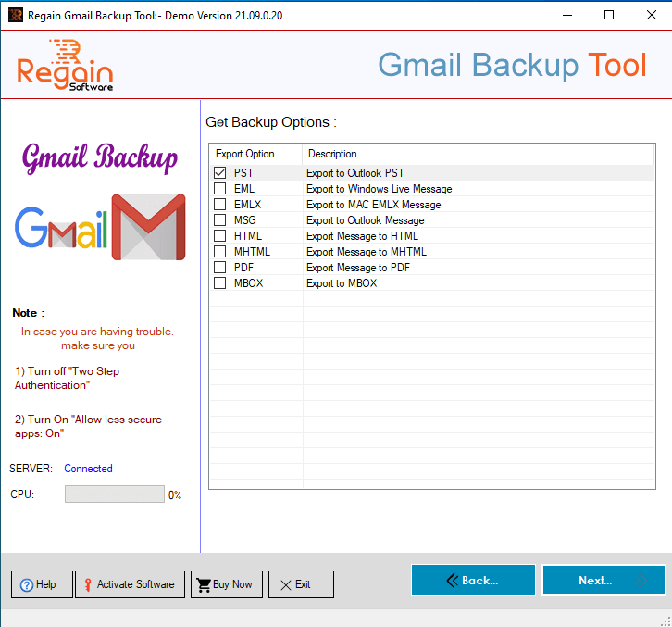Image resolution: width=672 pixels, height=627 pixels.
Task: Click the Description column header
Action: click(x=478, y=154)
